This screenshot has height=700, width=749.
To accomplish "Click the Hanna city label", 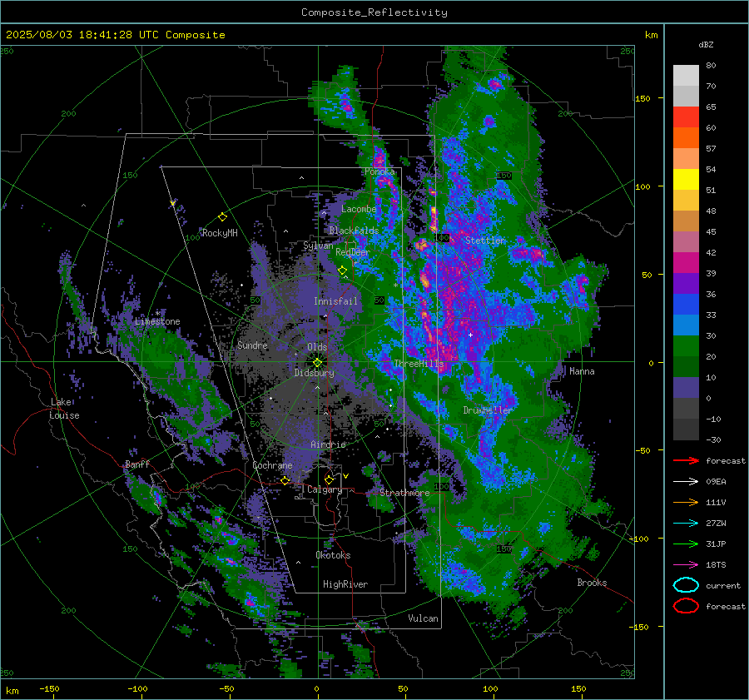I will (582, 371).
